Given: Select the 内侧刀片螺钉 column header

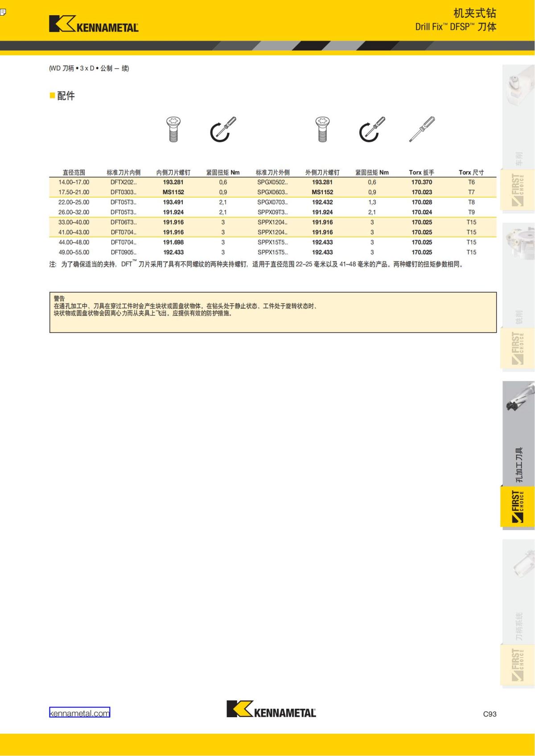Looking at the screenshot, I should tap(173, 172).
